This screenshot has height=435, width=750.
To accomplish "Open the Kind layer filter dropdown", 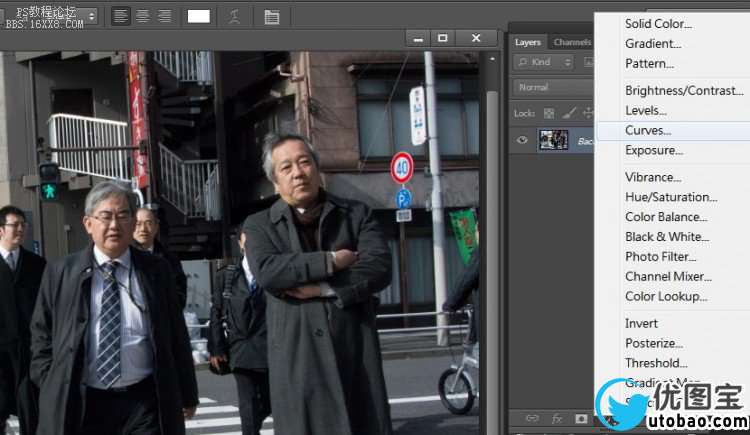I will 544,62.
